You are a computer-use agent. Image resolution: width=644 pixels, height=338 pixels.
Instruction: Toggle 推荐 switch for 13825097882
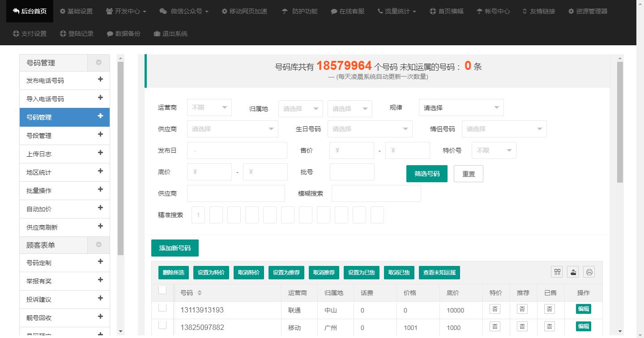[x=522, y=326]
